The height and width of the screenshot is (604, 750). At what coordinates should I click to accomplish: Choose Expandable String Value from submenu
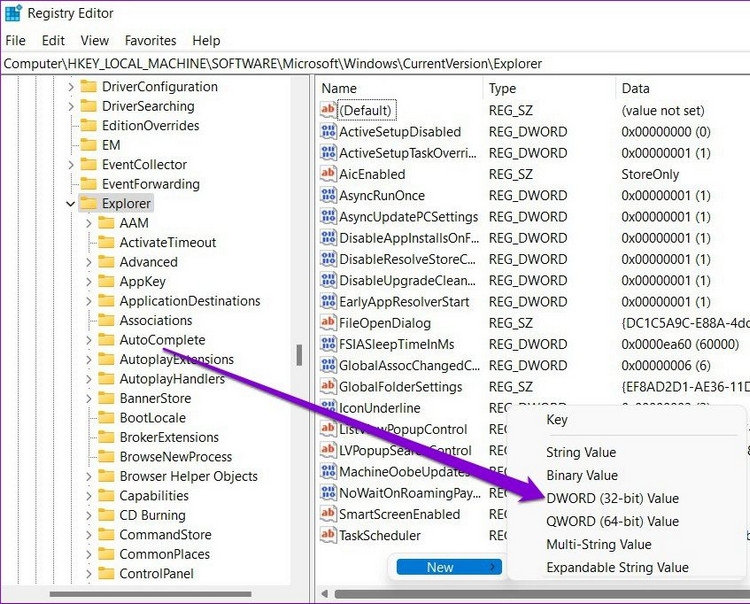point(618,567)
